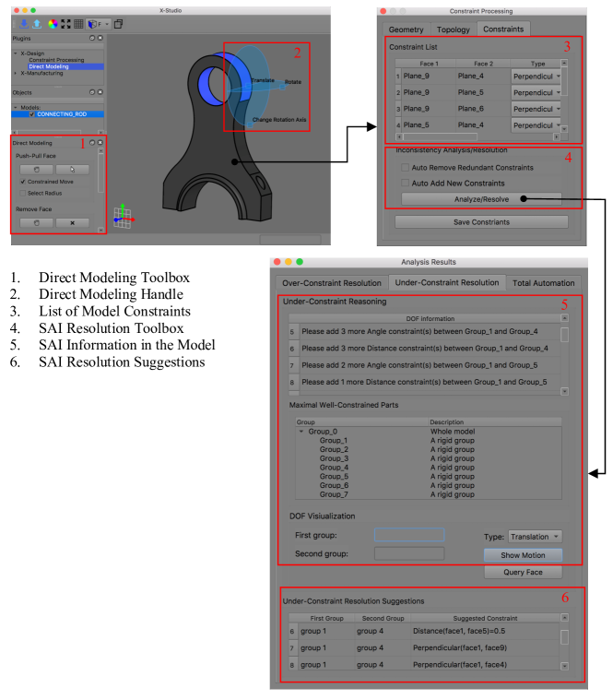
Task: Click the 3D axis orientation gizmo
Action: pyautogui.click(x=124, y=217)
